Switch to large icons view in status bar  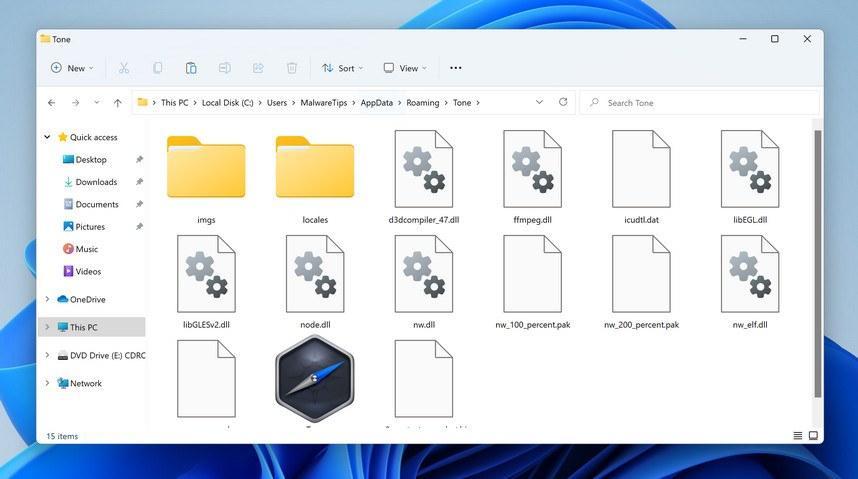click(x=813, y=436)
